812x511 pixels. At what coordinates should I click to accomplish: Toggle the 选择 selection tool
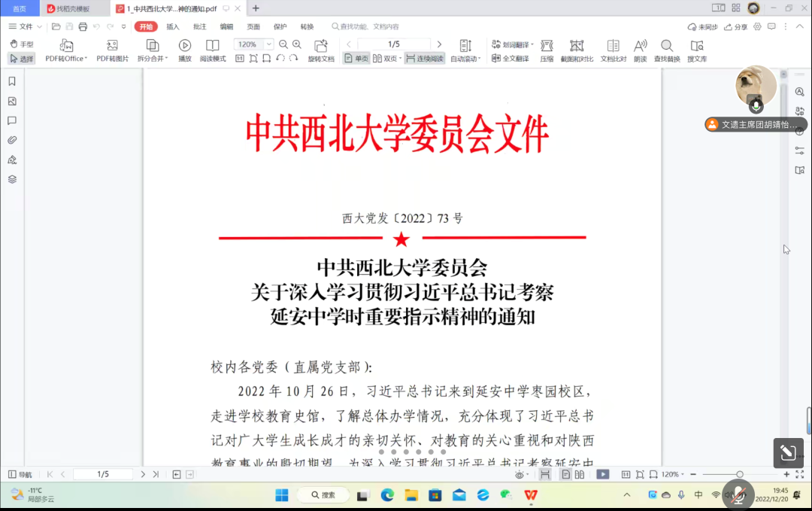click(x=22, y=59)
